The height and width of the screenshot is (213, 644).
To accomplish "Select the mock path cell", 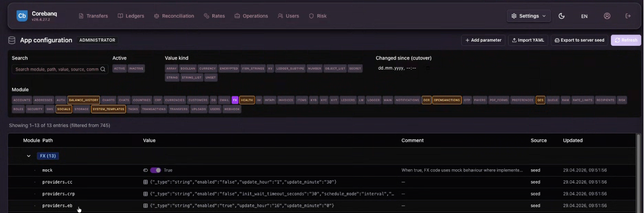I will tap(47, 170).
